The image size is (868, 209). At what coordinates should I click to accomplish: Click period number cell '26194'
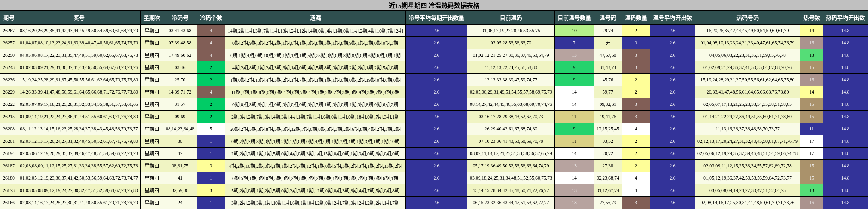(9, 153)
